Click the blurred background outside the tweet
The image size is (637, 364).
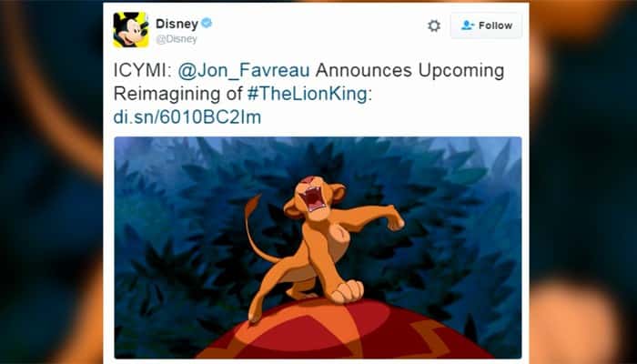[x=51, y=182]
